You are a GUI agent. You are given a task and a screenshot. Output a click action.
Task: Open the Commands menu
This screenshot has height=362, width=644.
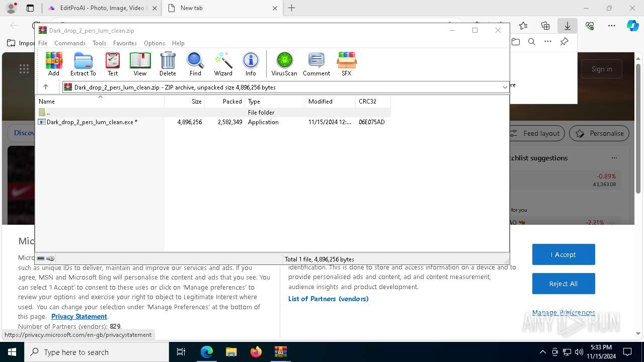click(70, 43)
